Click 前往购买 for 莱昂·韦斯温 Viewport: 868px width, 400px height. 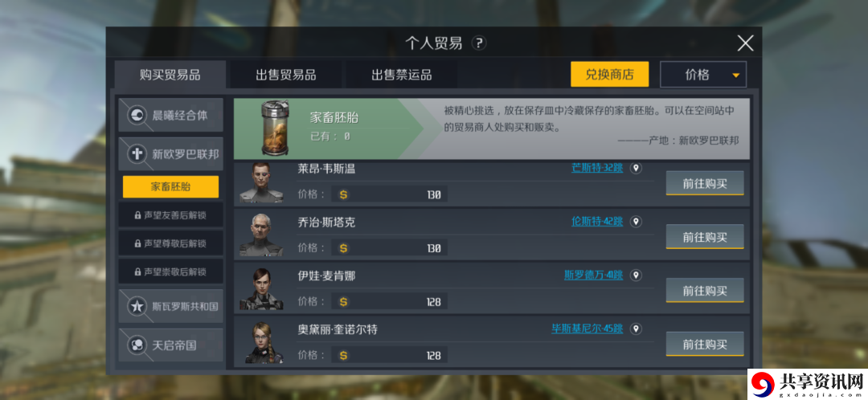pyautogui.click(x=705, y=184)
